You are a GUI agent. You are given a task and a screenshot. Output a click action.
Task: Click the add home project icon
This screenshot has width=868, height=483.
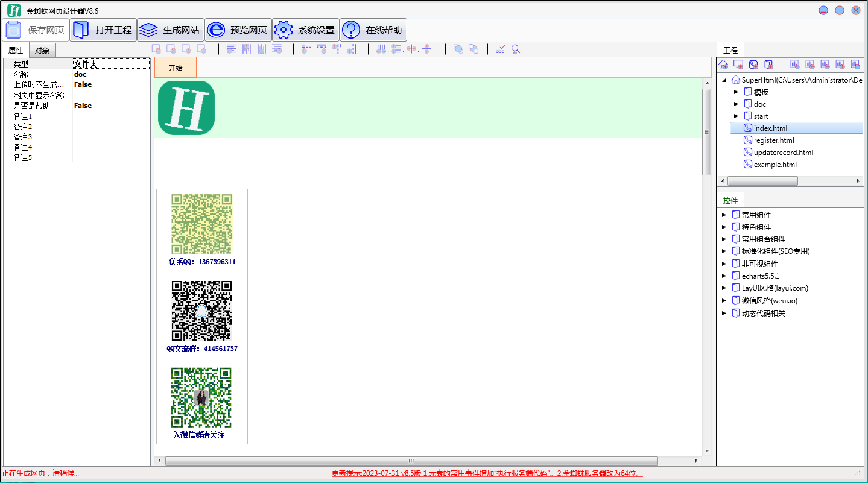(723, 65)
